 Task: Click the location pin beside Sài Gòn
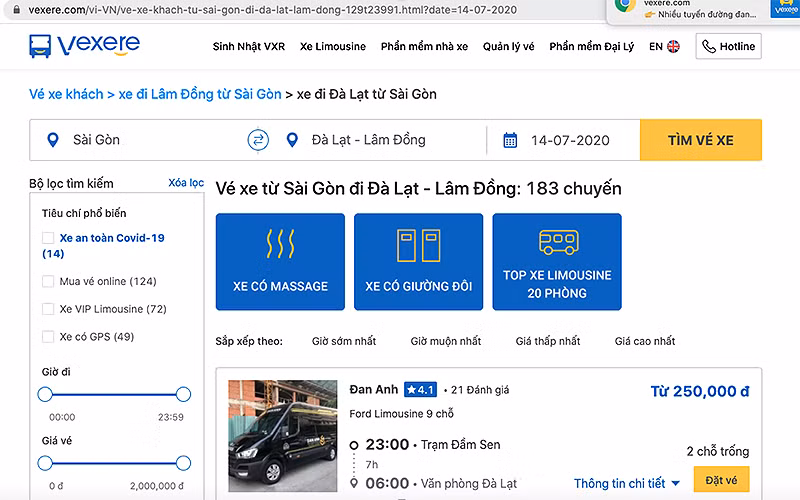tap(53, 140)
